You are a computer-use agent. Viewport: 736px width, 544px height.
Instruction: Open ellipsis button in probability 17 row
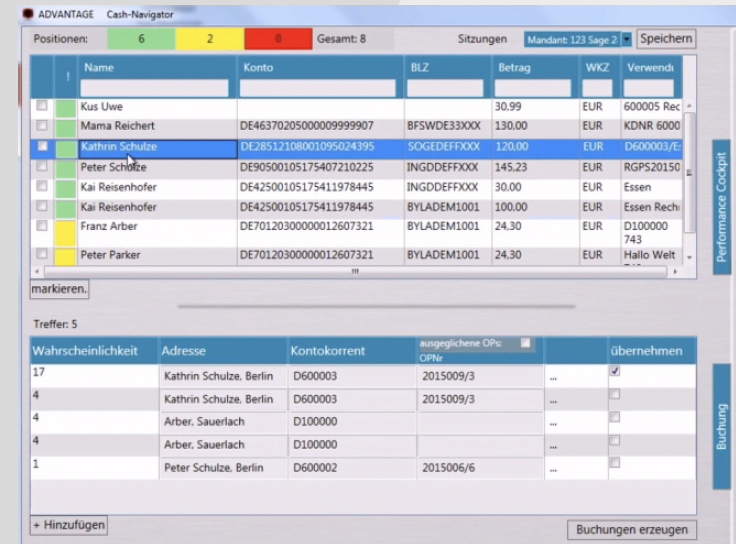(x=555, y=377)
